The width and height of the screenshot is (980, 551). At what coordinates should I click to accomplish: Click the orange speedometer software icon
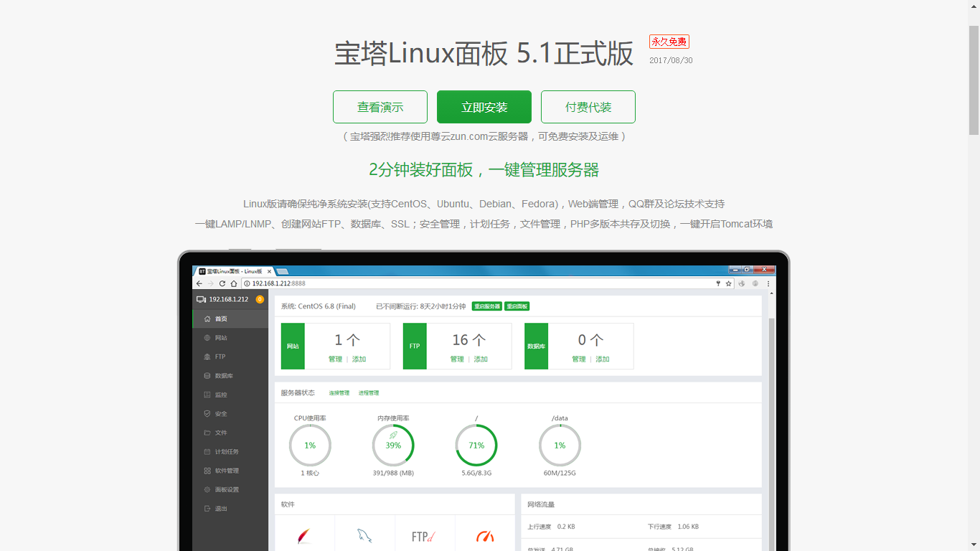[485, 536]
